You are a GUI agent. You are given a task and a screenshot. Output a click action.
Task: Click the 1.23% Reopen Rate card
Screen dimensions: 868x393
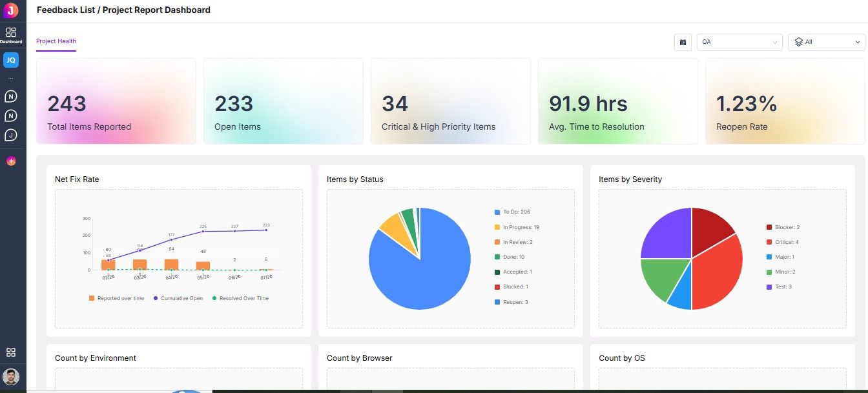[785, 101]
